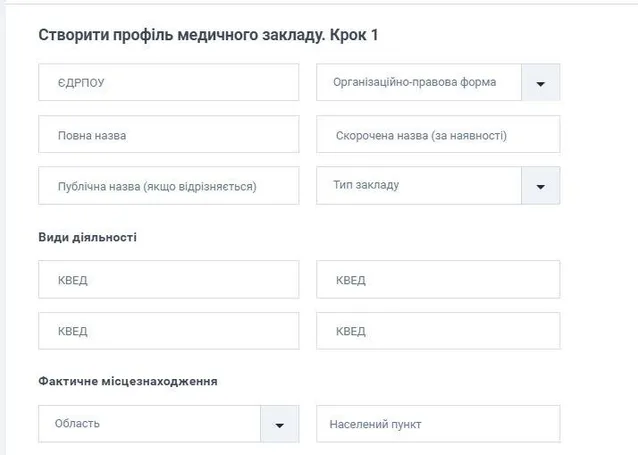The height and width of the screenshot is (455, 638).
Task: Select the lower-left КВЕД field
Action: (x=168, y=331)
